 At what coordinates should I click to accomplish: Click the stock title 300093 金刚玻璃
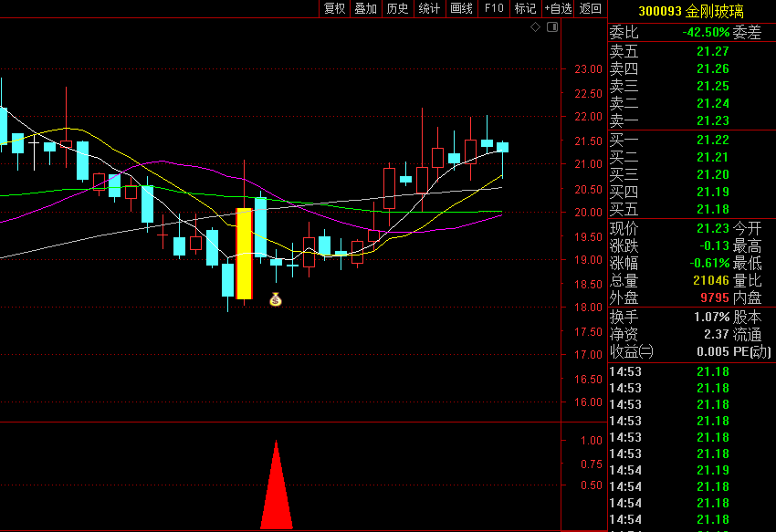[691, 11]
